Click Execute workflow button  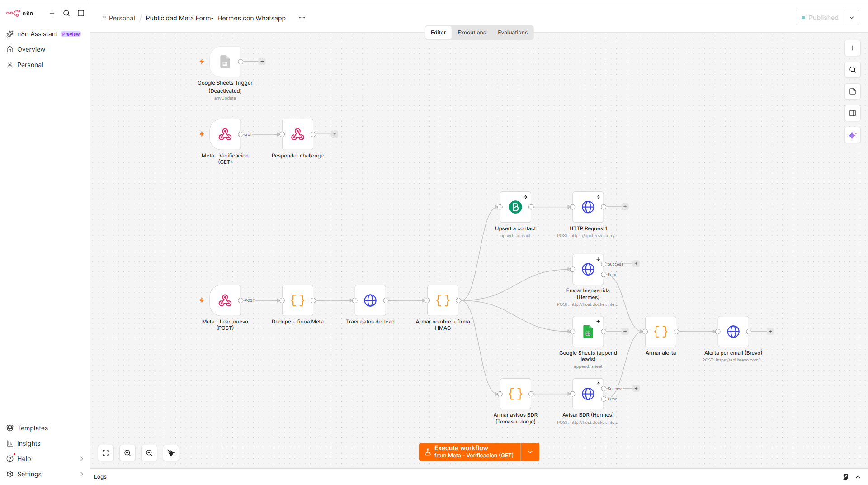click(470, 452)
